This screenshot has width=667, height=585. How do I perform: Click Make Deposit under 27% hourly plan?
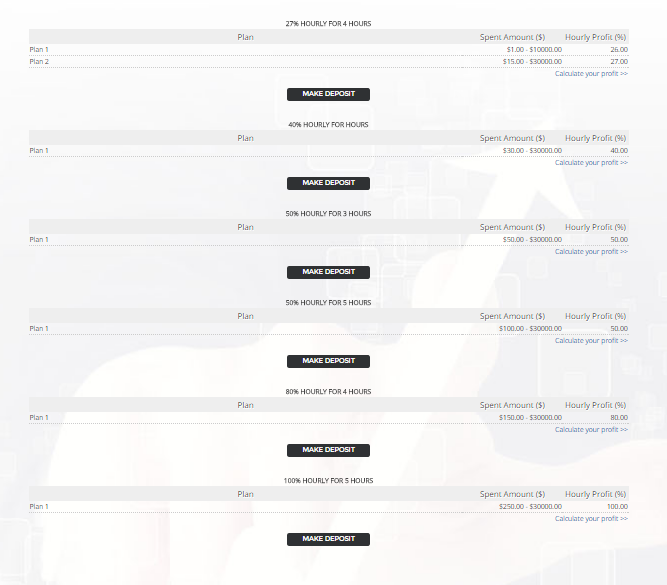tap(328, 94)
